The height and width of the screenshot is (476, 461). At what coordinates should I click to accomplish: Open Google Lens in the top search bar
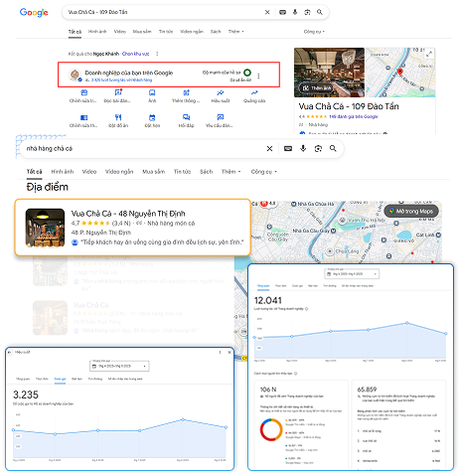click(x=307, y=12)
